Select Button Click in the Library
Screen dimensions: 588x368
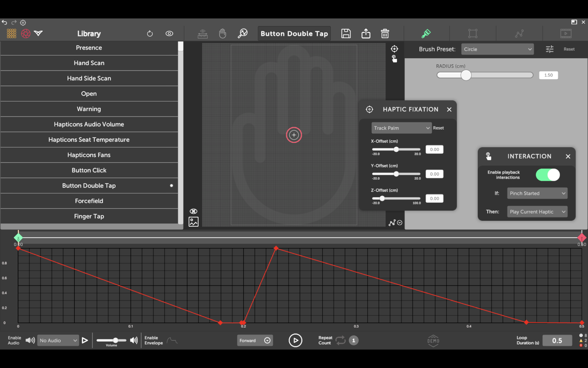coord(89,170)
